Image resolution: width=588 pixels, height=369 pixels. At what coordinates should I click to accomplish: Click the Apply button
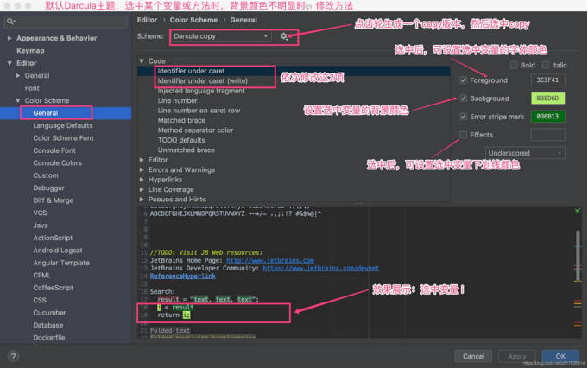click(517, 356)
